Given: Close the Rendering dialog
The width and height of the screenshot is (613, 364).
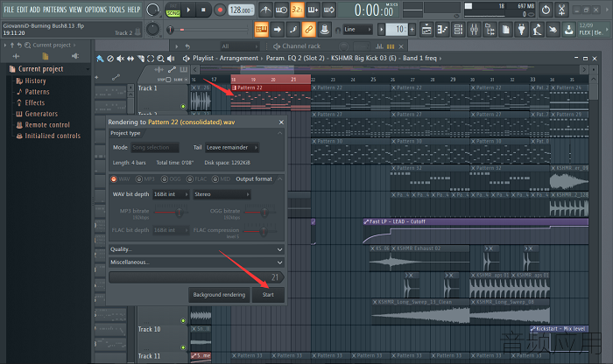Looking at the screenshot, I should coord(281,122).
